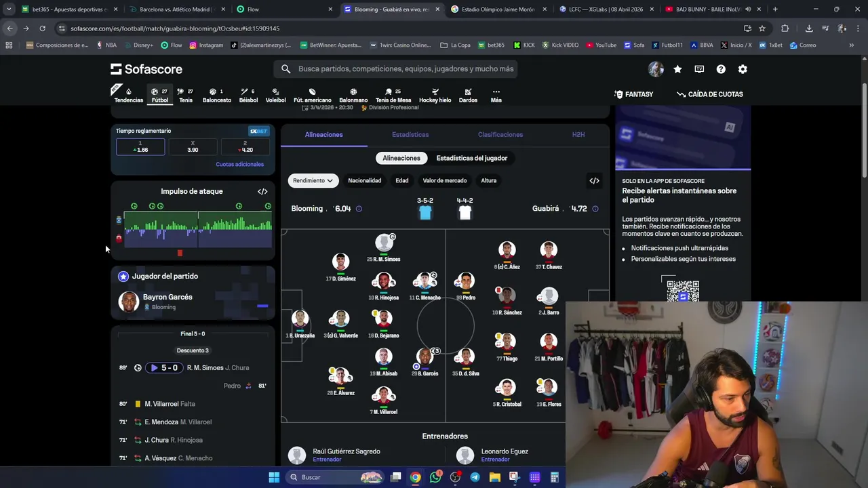Play the 5 - 0 goal highlight

point(164,368)
